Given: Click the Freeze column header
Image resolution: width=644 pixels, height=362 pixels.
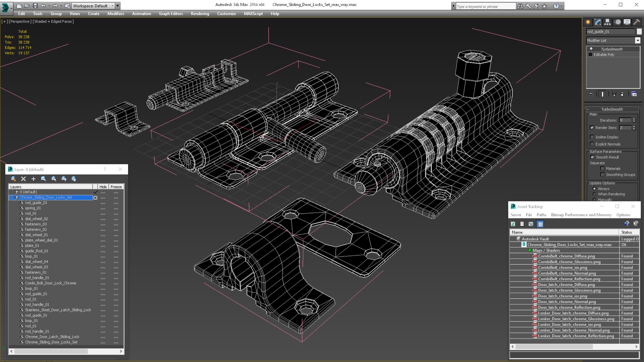Looking at the screenshot, I should point(116,187).
